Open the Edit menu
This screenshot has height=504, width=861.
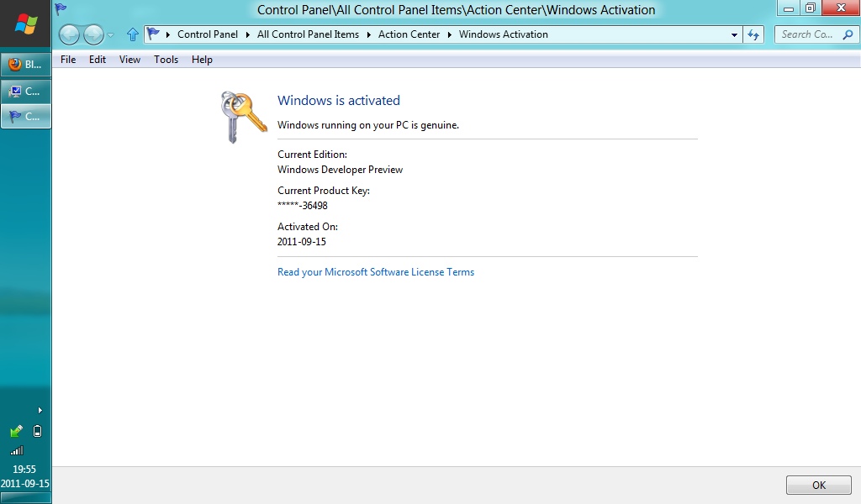(98, 60)
